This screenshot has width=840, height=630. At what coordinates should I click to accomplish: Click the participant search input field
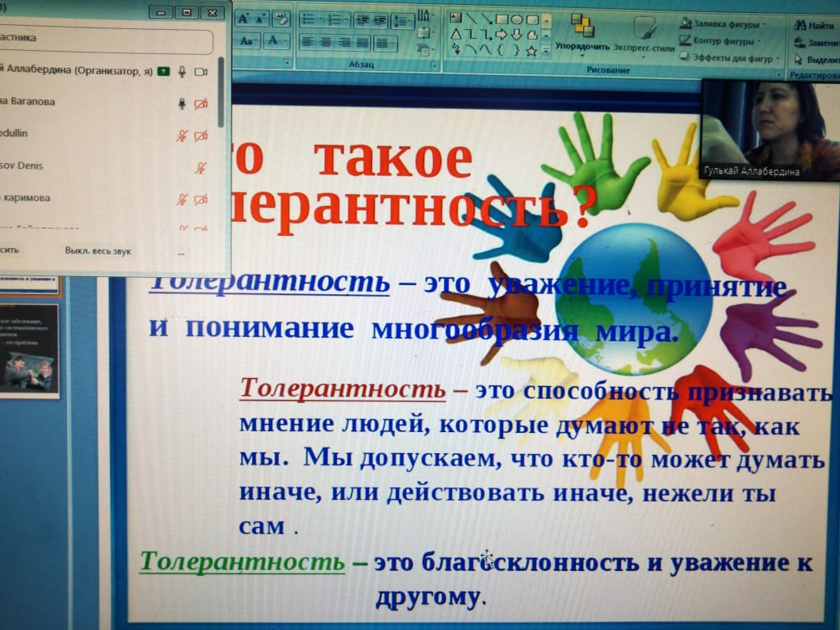tap(105, 39)
